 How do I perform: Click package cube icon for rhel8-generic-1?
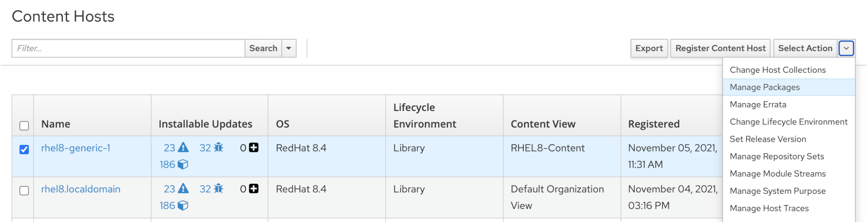(x=183, y=164)
